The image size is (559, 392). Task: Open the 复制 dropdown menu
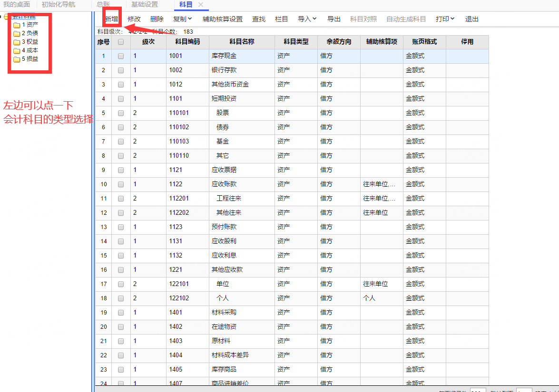[182, 19]
